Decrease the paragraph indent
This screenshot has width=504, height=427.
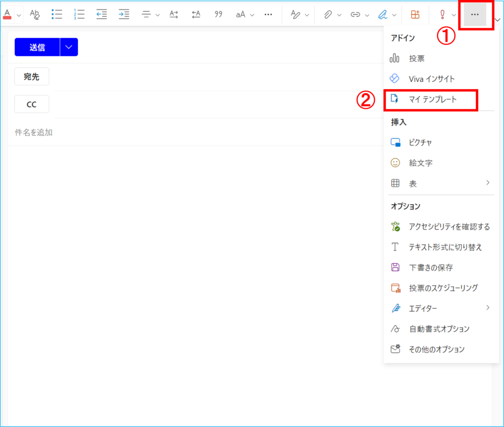pyautogui.click(x=101, y=14)
